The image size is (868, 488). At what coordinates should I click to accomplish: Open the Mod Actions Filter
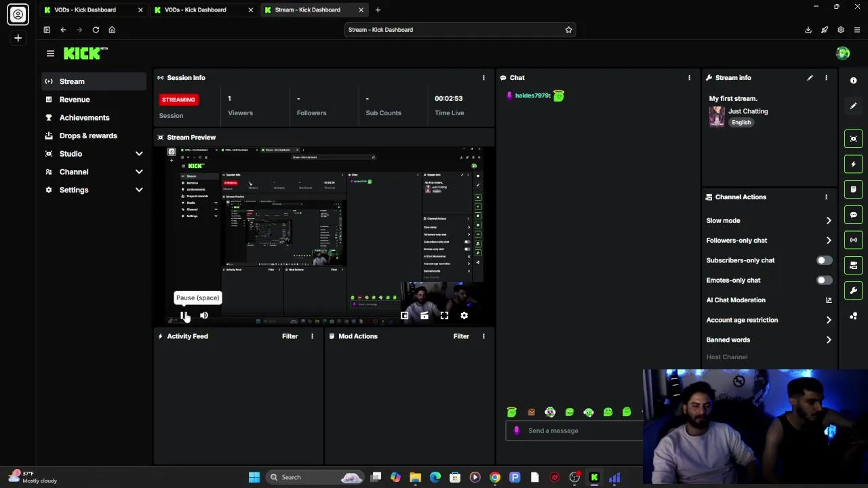coord(461,336)
